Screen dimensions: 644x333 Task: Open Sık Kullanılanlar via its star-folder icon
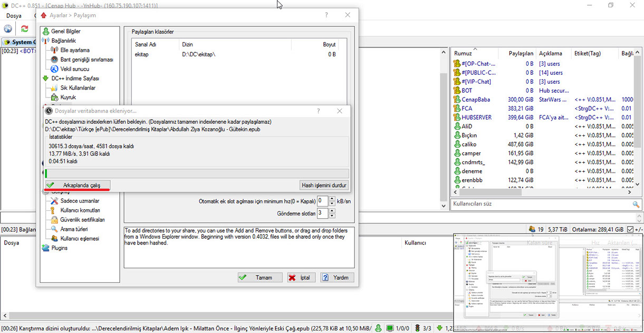coord(54,88)
